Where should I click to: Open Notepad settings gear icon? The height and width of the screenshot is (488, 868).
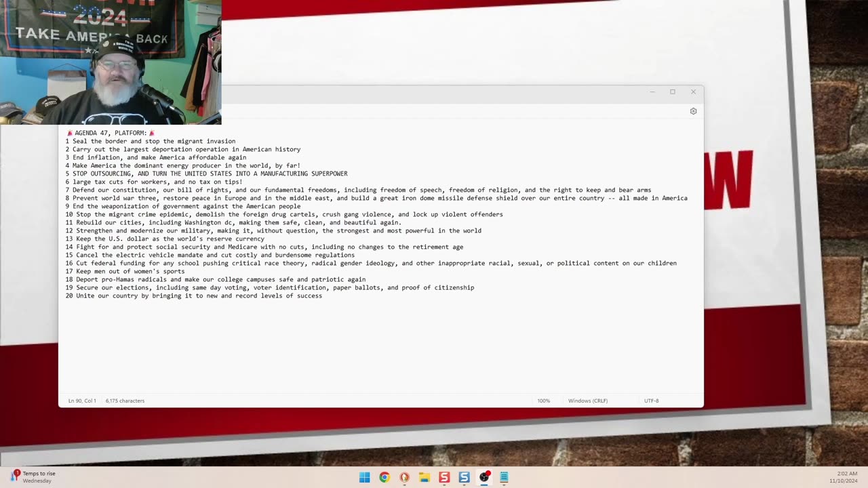[x=693, y=111]
